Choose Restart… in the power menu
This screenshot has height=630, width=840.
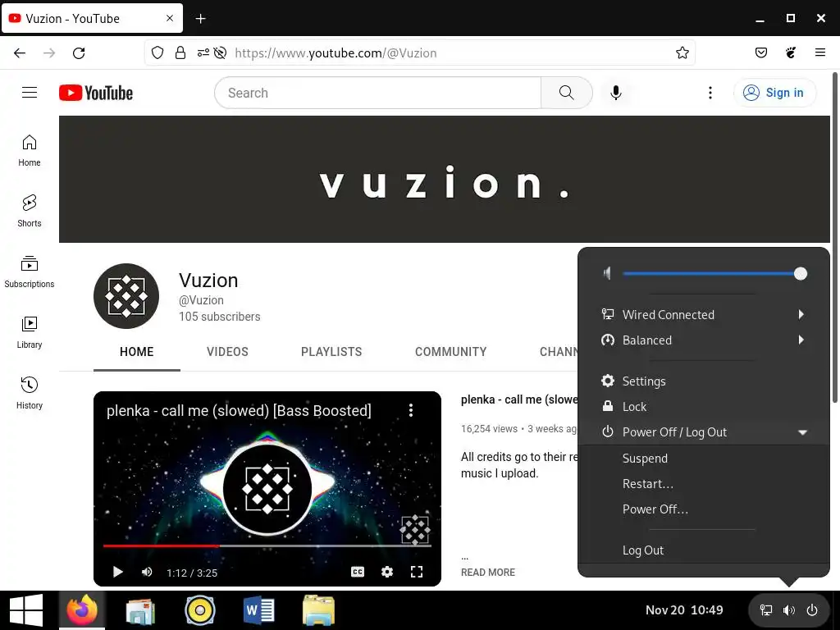[703, 484]
